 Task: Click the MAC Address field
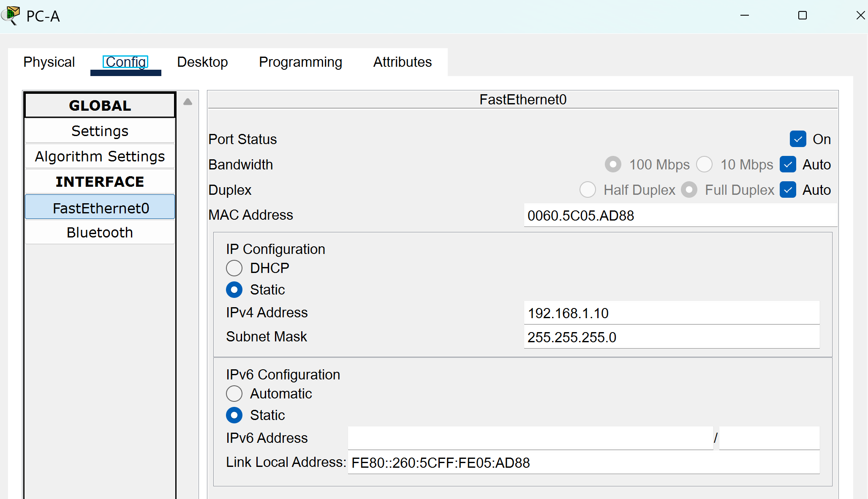(x=680, y=215)
